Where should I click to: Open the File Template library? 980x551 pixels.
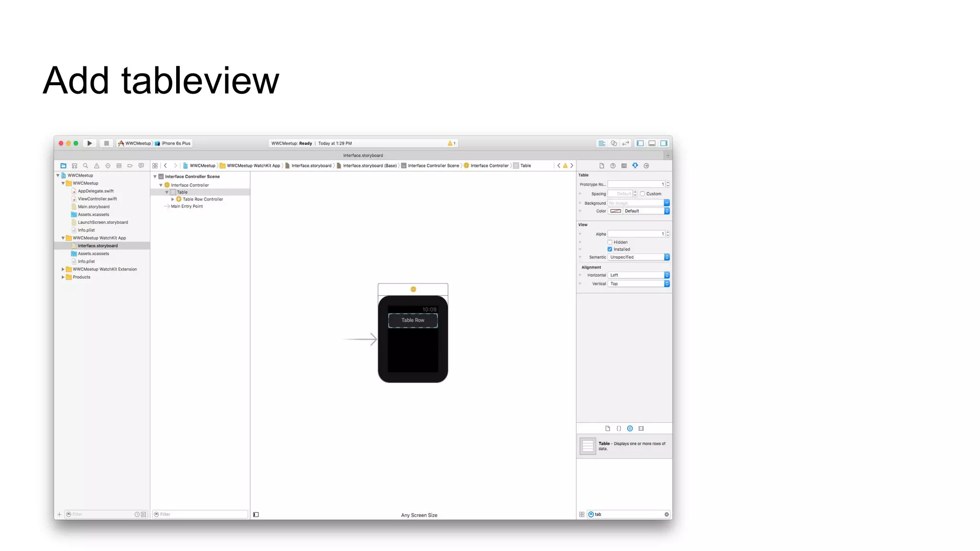[608, 429]
